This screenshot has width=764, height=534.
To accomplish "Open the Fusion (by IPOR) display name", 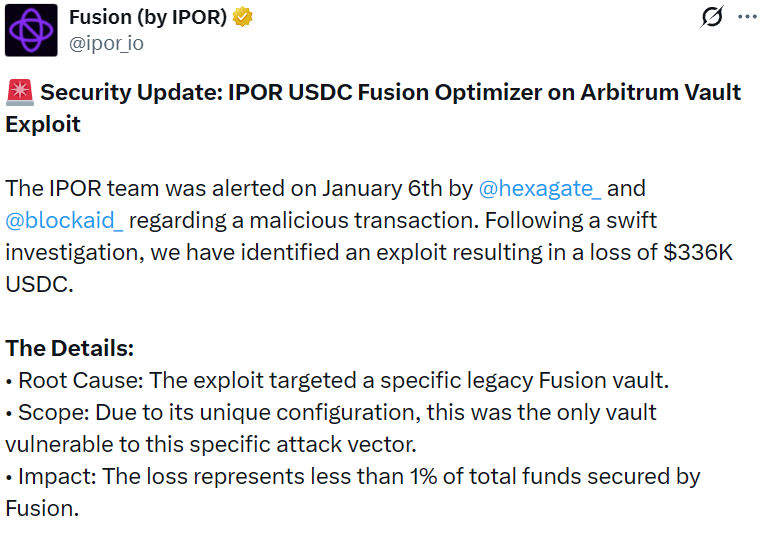I will click(149, 18).
